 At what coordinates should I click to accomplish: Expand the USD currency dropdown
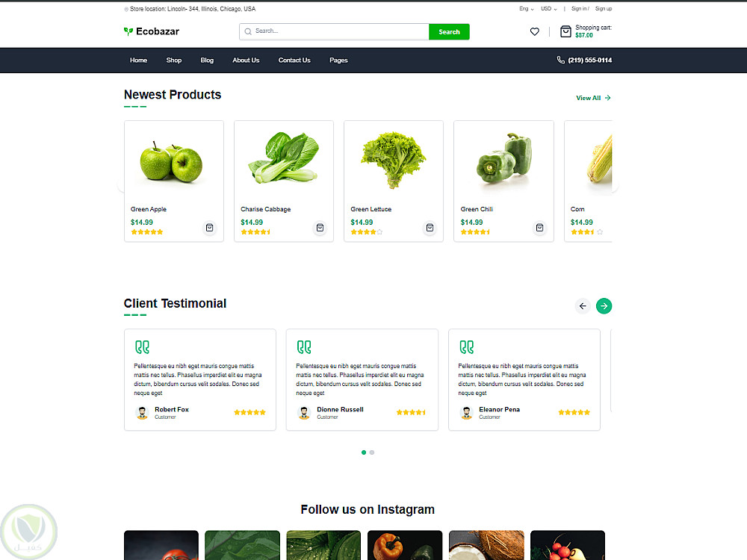tap(549, 8)
